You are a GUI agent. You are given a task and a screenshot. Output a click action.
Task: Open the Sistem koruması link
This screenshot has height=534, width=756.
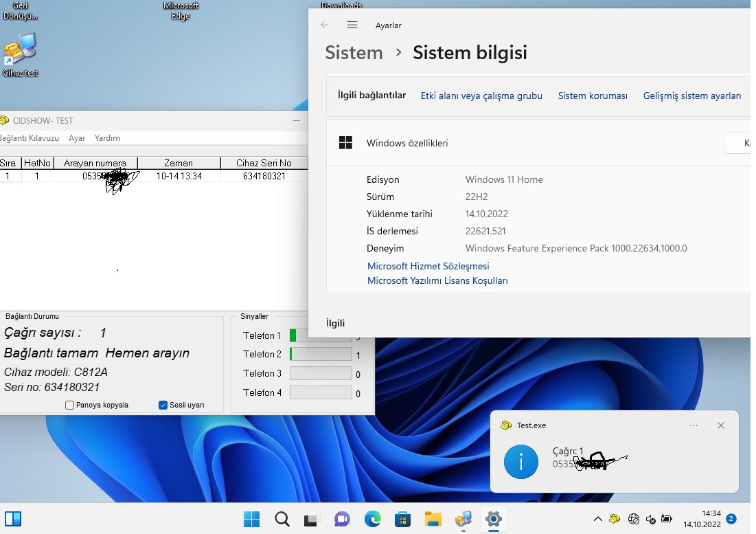pos(593,96)
